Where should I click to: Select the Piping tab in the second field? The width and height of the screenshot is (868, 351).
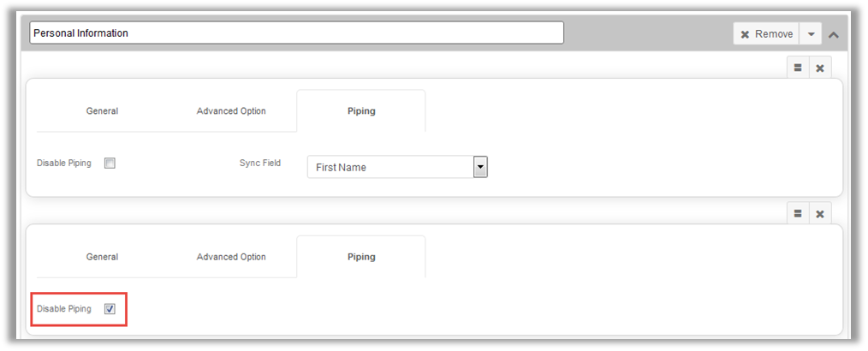(361, 257)
